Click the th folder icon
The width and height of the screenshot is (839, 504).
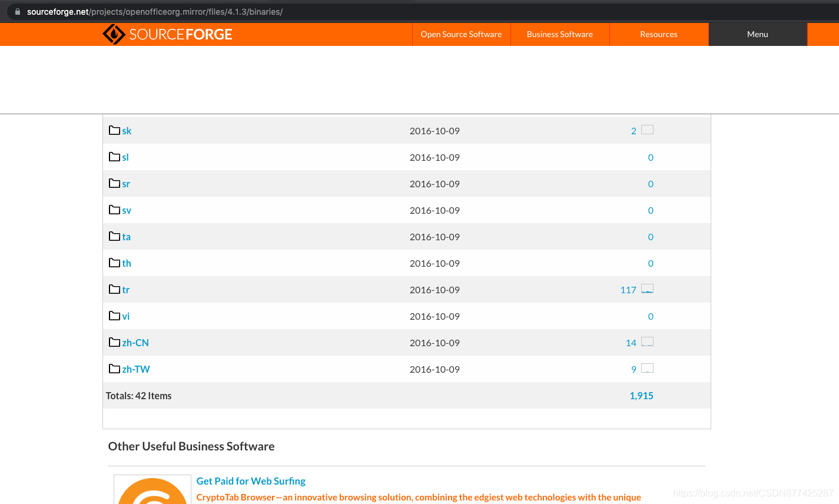point(114,263)
